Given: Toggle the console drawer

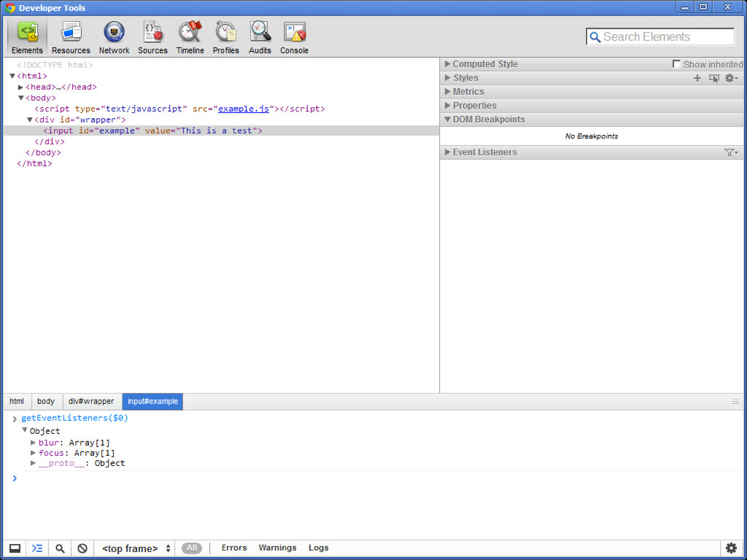Looking at the screenshot, I should coord(36,548).
